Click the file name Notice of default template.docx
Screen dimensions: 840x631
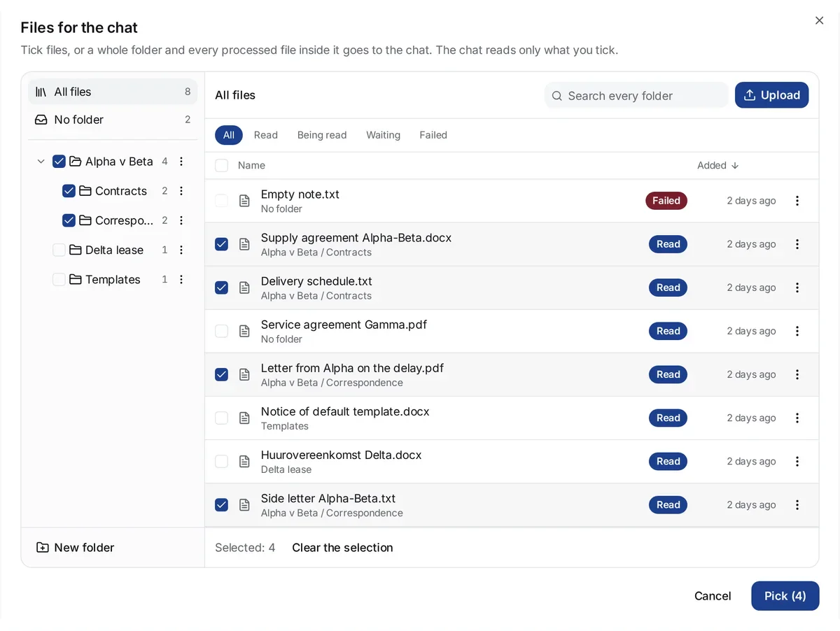[x=345, y=411]
